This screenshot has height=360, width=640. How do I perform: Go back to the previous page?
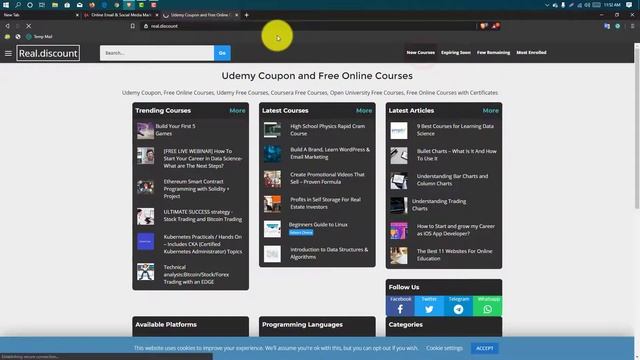7,26
